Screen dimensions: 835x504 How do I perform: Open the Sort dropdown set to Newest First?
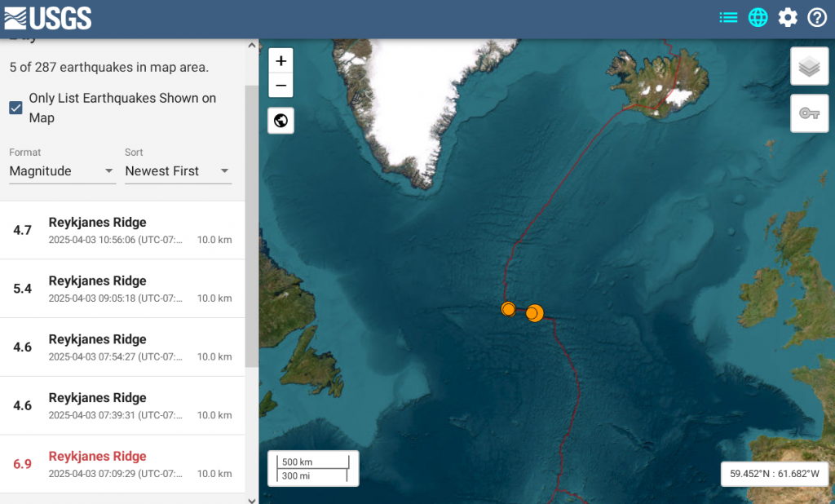pyautogui.click(x=178, y=171)
